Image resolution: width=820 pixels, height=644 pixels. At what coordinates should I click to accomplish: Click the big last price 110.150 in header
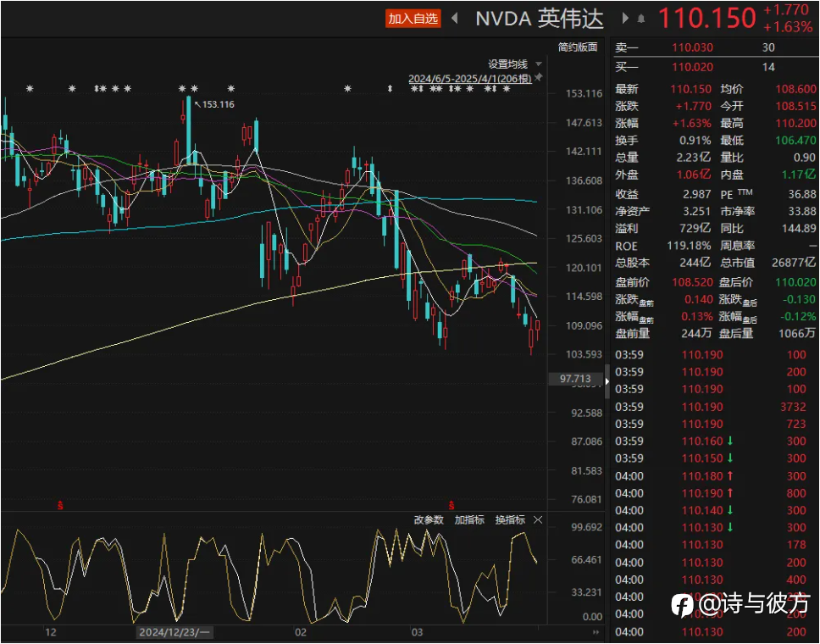pos(707,19)
